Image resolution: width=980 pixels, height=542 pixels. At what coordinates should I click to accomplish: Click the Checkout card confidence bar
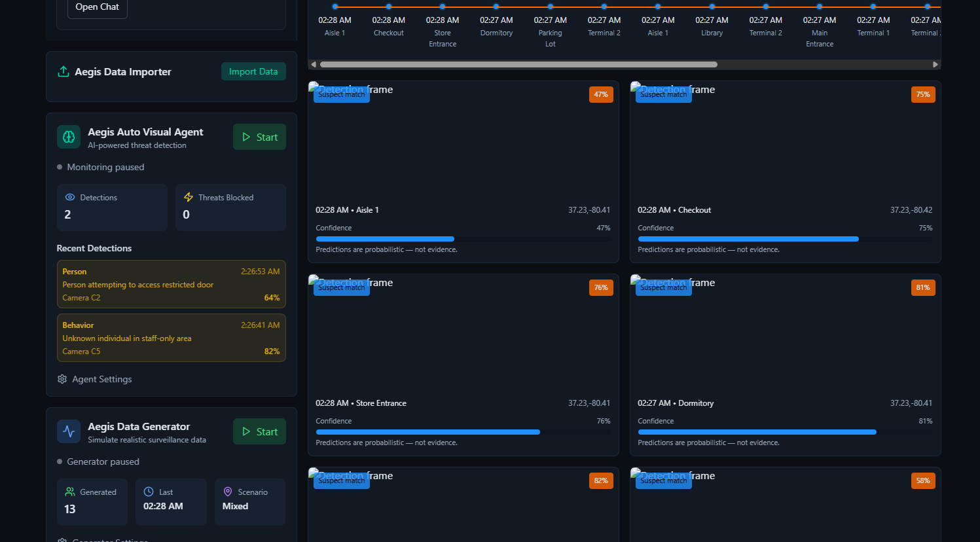click(x=785, y=239)
